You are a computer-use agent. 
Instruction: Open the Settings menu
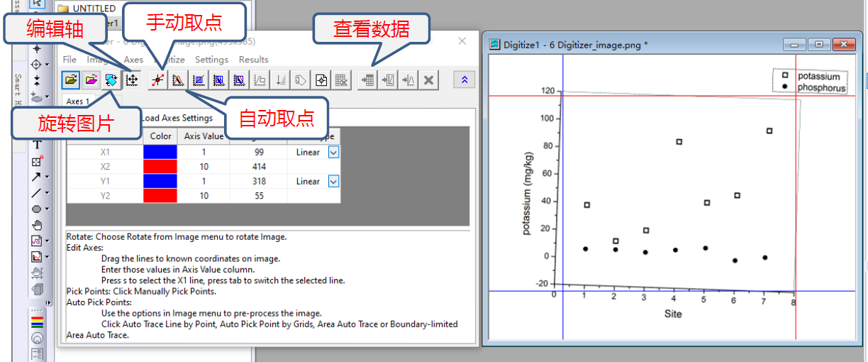pyautogui.click(x=211, y=60)
